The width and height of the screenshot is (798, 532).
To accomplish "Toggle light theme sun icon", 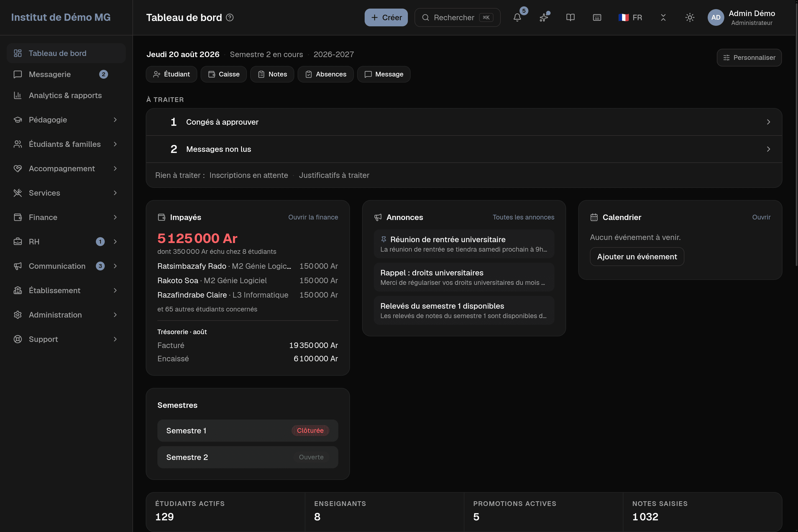I will coord(690,17).
